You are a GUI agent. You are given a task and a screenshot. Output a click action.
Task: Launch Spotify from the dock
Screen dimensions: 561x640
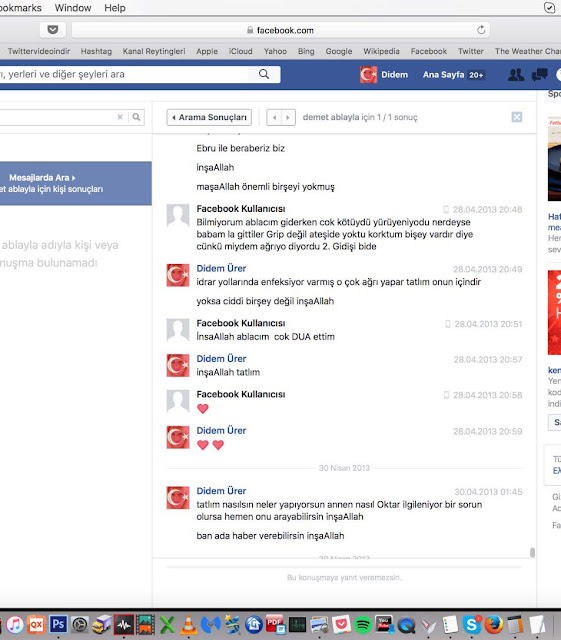click(363, 624)
